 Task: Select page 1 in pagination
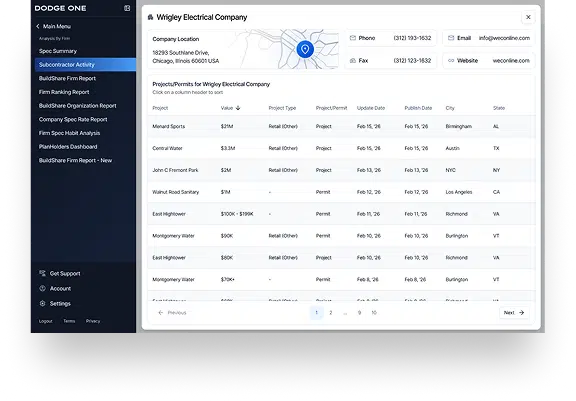click(x=316, y=313)
